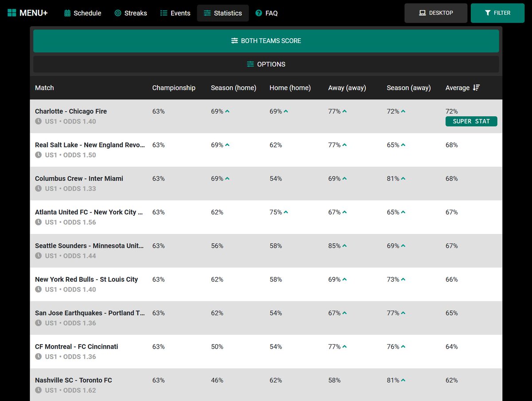Image resolution: width=532 pixels, height=401 pixels.
Task: Expand the OPTIONS bar
Action: click(x=266, y=64)
